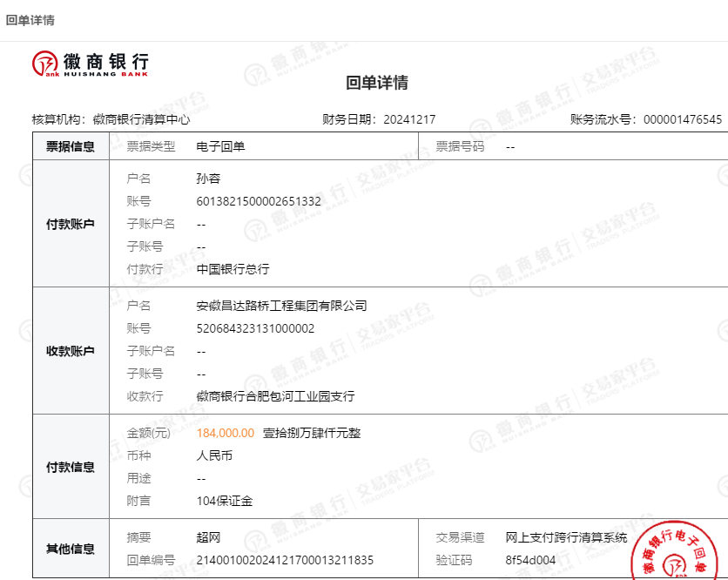Screen dimensions: 728x580
Task: Select payee account number 520684323131000002
Action: [256, 328]
